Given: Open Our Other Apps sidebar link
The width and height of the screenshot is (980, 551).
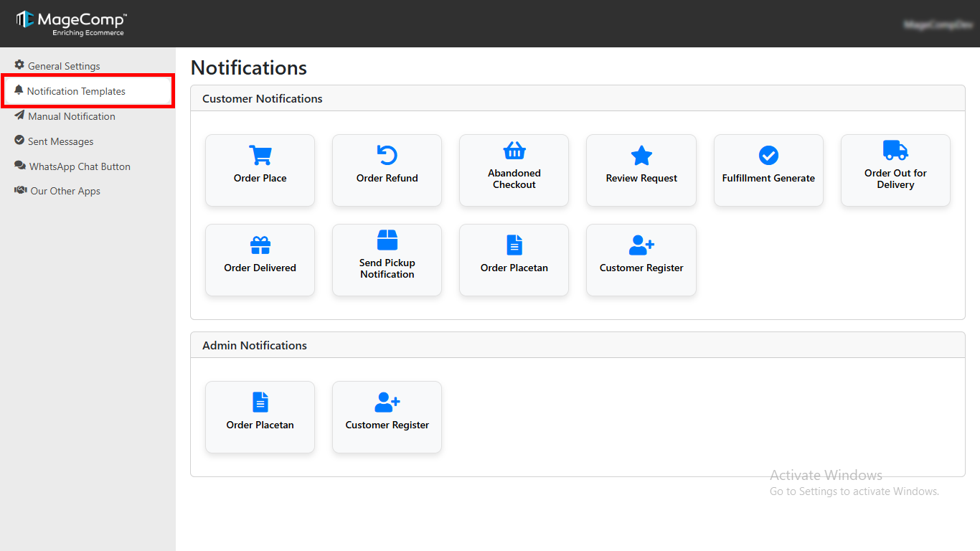Looking at the screenshot, I should coord(65,191).
